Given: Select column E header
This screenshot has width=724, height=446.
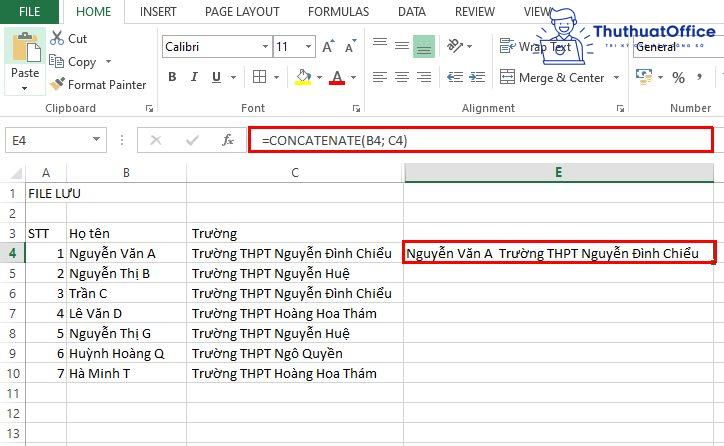Looking at the screenshot, I should pyautogui.click(x=559, y=173).
